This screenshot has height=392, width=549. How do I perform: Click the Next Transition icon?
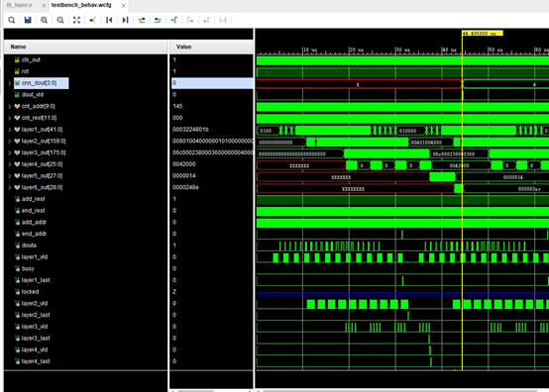(158, 20)
